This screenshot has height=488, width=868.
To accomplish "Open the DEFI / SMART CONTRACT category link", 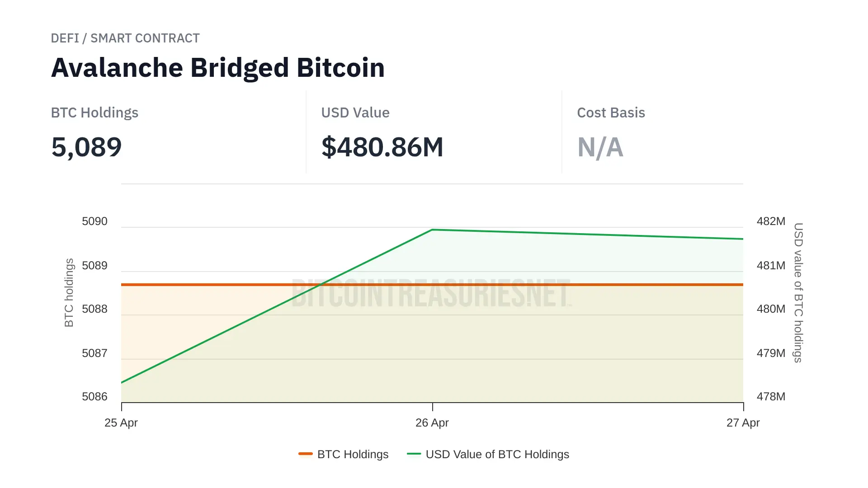I will point(125,38).
